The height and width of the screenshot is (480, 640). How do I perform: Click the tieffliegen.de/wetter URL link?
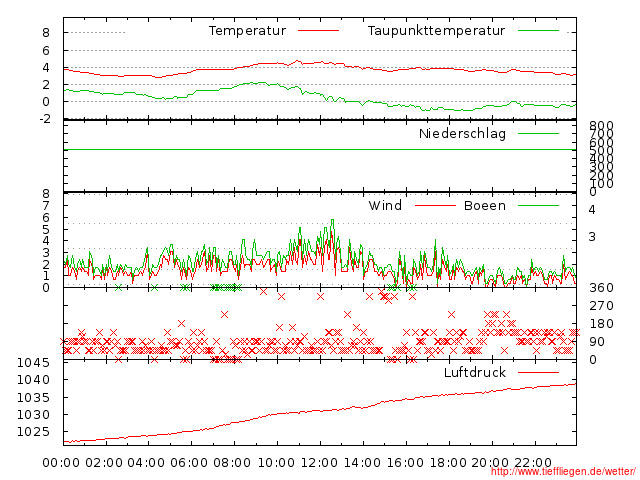click(563, 472)
